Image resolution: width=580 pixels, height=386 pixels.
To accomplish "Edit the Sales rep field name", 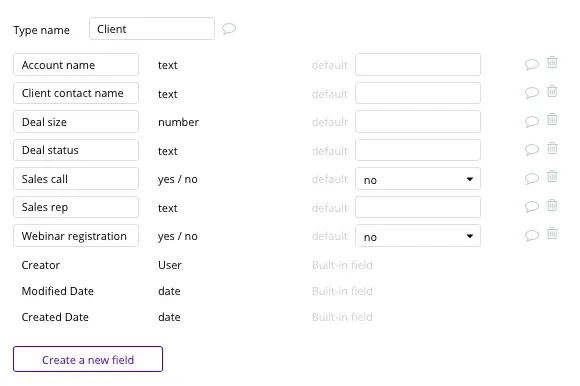I will tap(76, 207).
